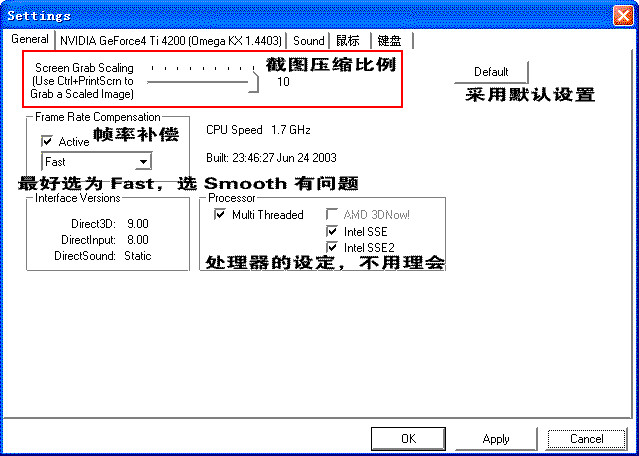Screen dimensions: 639x456
Task: Toggle the Intel SSE checkbox
Action: pos(332,231)
